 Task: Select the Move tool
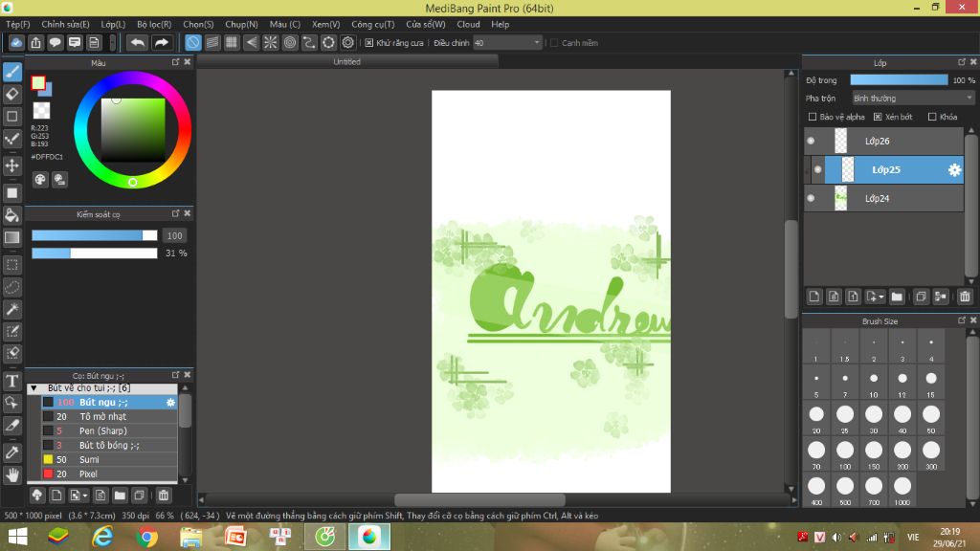[12, 165]
